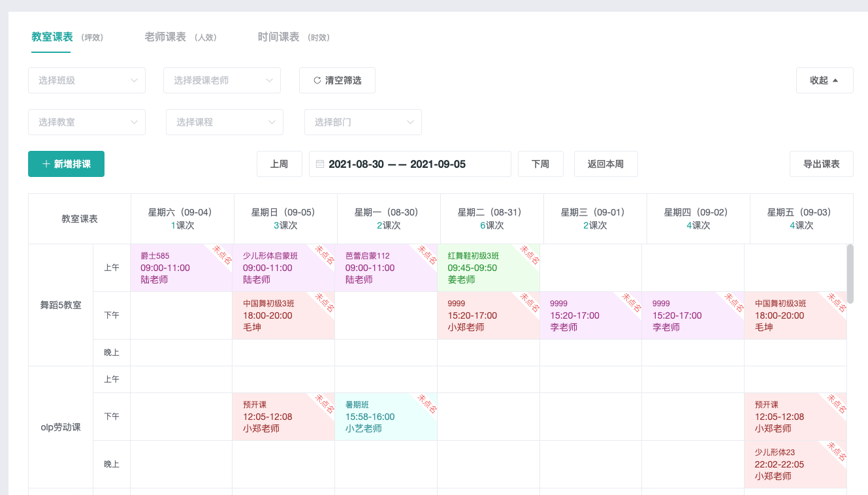Open the 9999 class taught by 小郑老师

point(489,315)
